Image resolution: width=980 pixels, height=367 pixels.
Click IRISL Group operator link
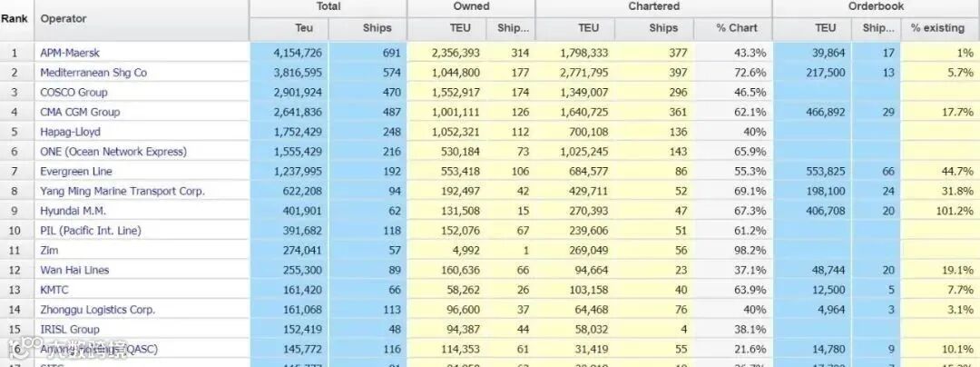(70, 330)
